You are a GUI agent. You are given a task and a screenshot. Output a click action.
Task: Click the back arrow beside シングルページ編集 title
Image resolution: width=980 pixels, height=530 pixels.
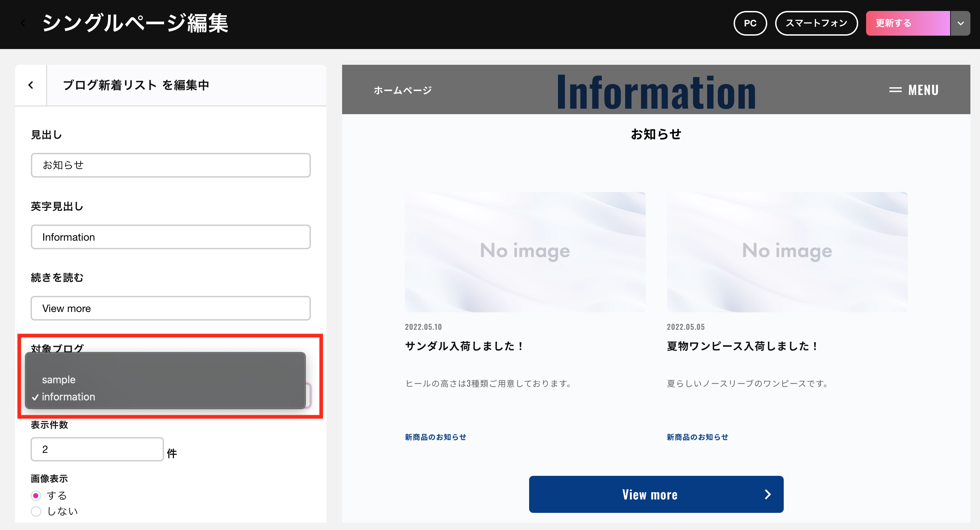pos(23,23)
